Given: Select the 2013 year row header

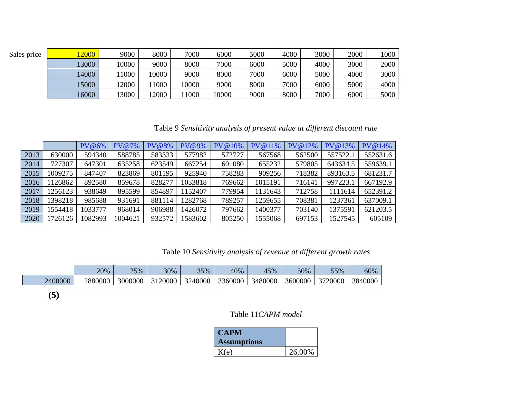Looking at the screenshot, I should [x=32, y=155].
